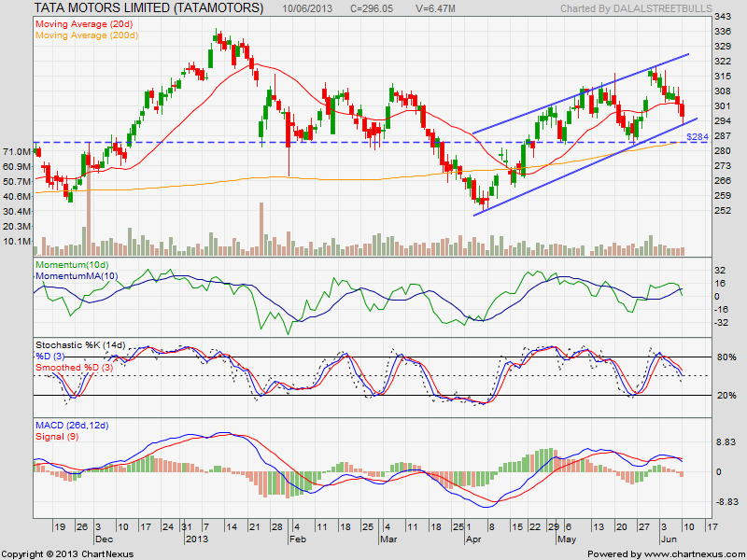The width and height of the screenshot is (747, 560).
Task: Click the 308 price axis label
Action: point(723,91)
